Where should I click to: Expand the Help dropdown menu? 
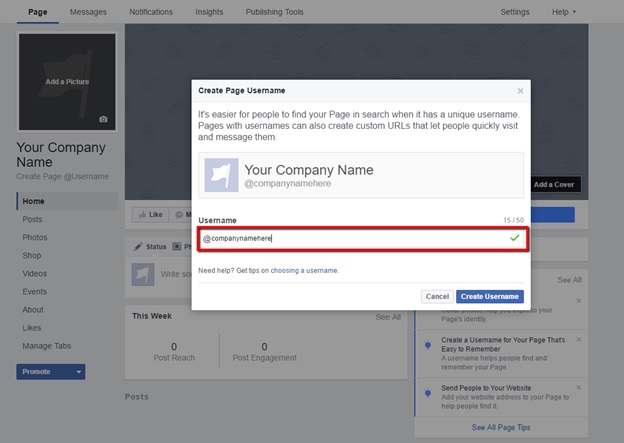[x=564, y=12]
